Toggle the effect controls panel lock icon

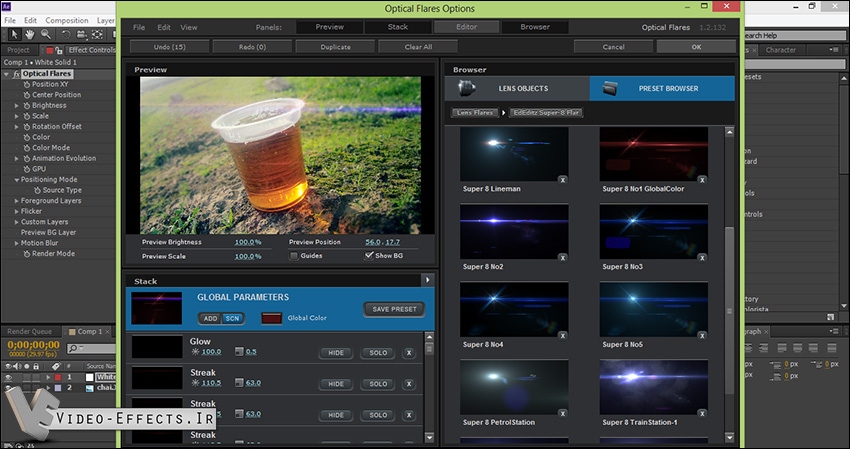tap(59, 50)
